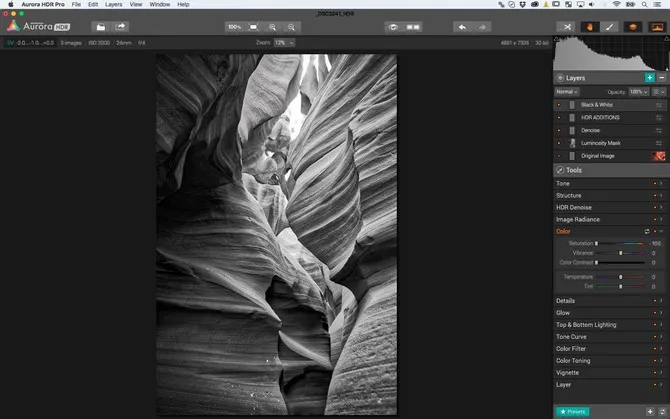
Task: Add a new layer with plus button
Action: click(649, 77)
